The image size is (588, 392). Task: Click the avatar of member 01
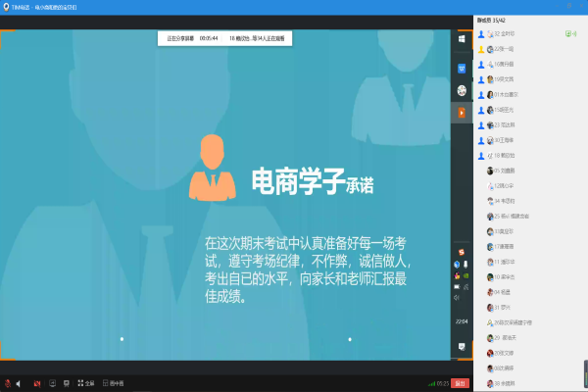[x=490, y=95]
